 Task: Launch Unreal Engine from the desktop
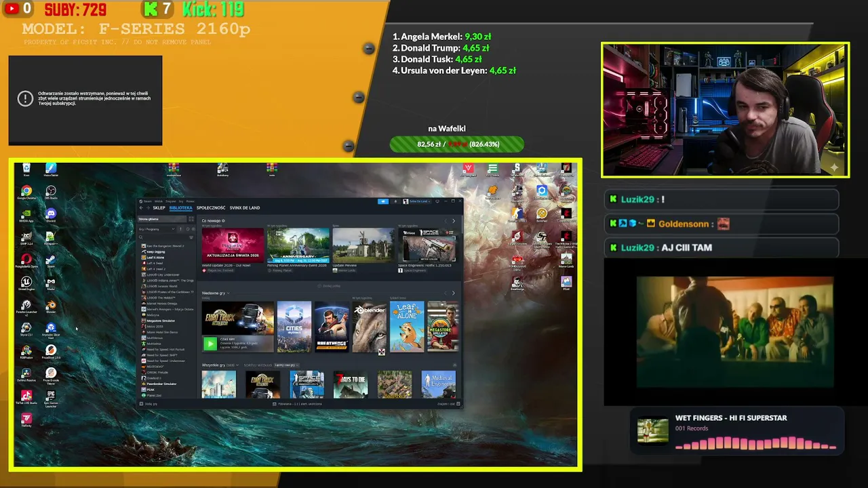[x=26, y=283]
